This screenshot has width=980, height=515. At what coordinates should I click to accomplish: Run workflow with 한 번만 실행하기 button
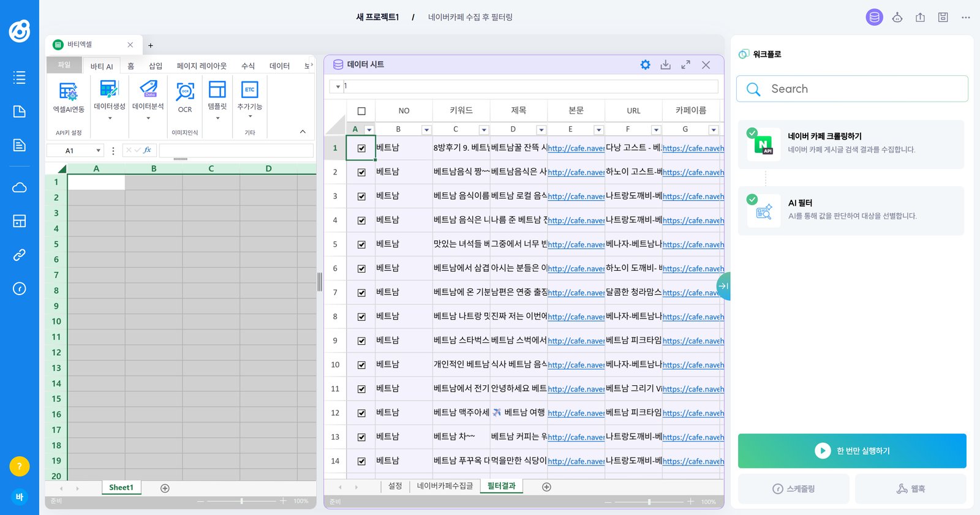(x=852, y=451)
